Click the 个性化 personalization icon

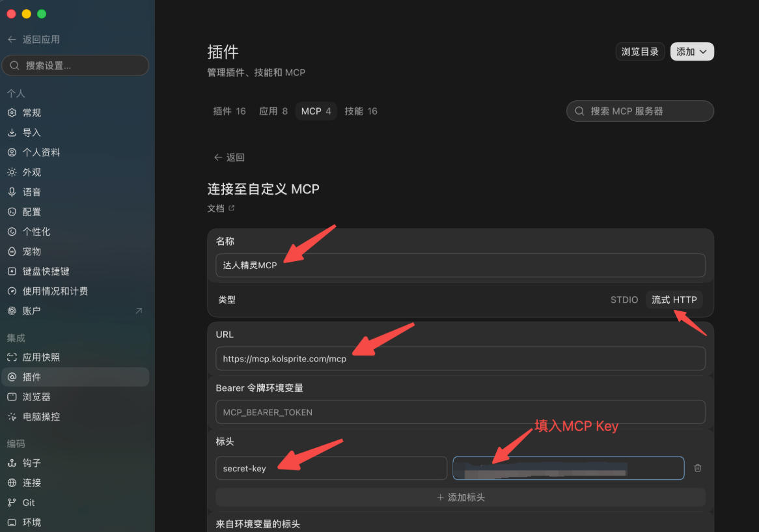tap(12, 232)
